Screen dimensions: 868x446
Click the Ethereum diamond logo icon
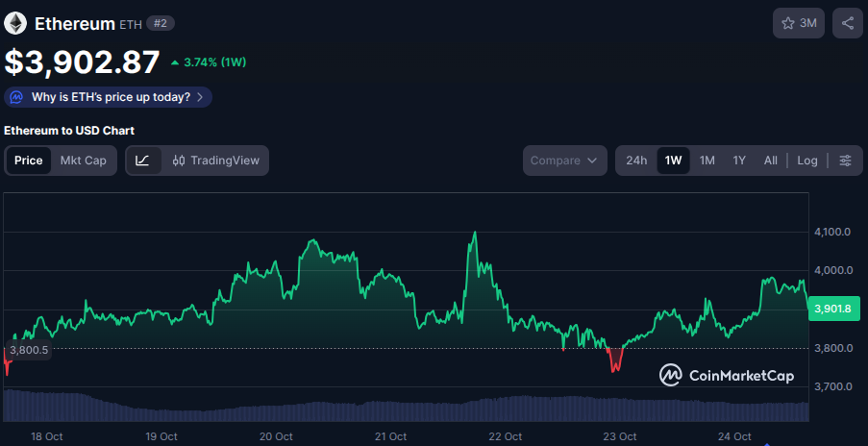[15, 23]
